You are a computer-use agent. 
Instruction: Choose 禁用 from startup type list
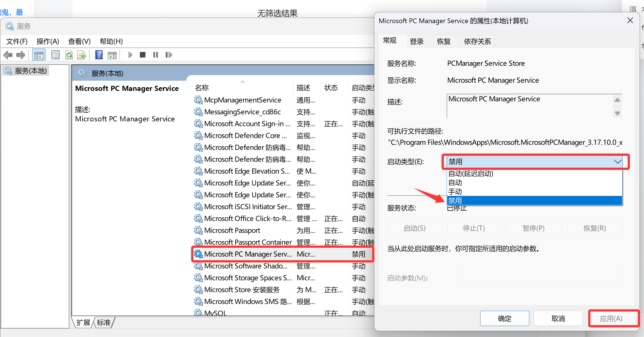pos(534,201)
